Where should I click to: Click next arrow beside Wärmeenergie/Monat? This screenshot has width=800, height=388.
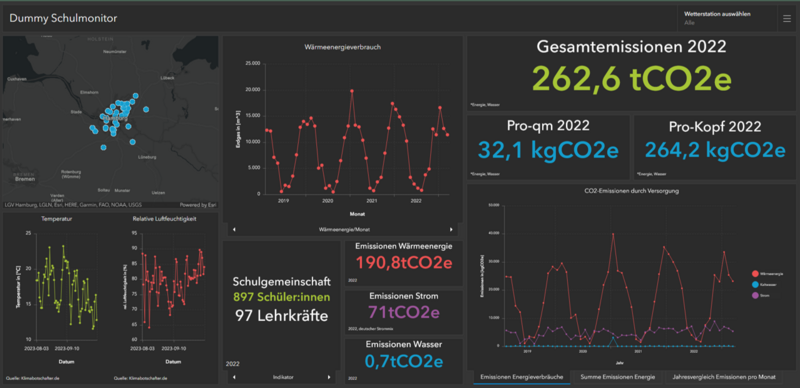[451, 229]
